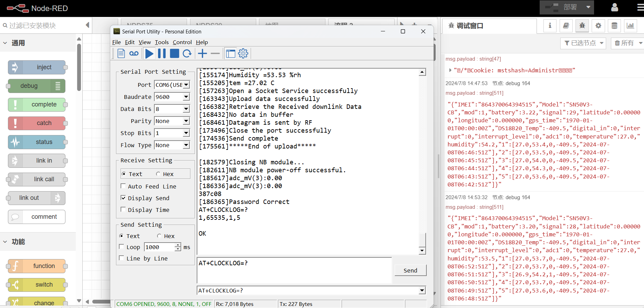Open the File menu

coord(116,42)
